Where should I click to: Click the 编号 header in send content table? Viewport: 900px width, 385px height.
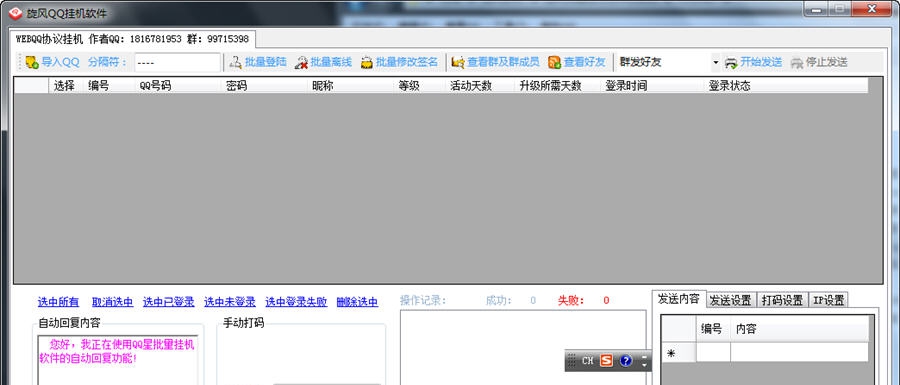[713, 329]
